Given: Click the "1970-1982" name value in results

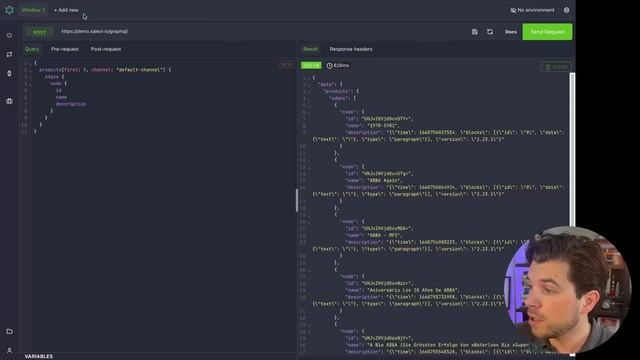Looking at the screenshot, I should coord(383,126).
